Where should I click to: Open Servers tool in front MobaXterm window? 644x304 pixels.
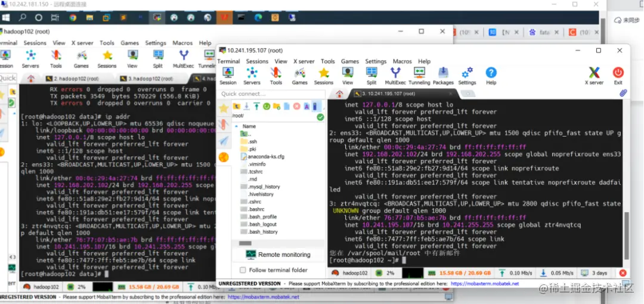pos(252,76)
